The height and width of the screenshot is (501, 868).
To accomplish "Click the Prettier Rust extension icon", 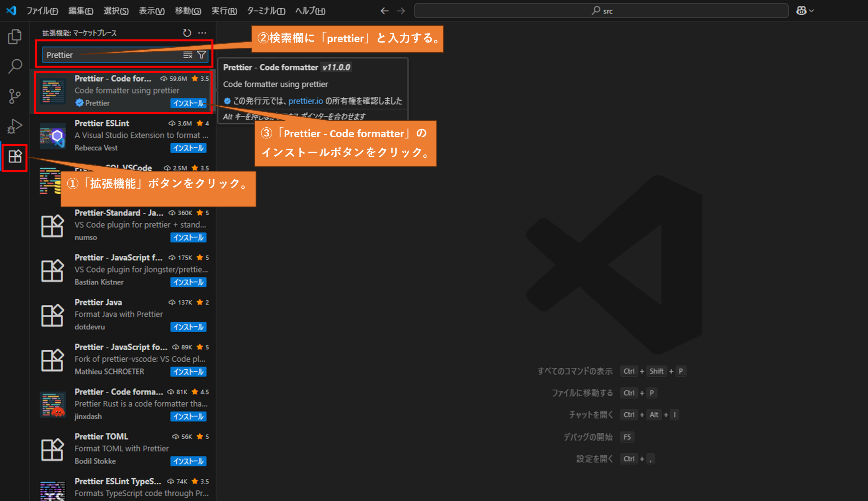I will pos(53,405).
